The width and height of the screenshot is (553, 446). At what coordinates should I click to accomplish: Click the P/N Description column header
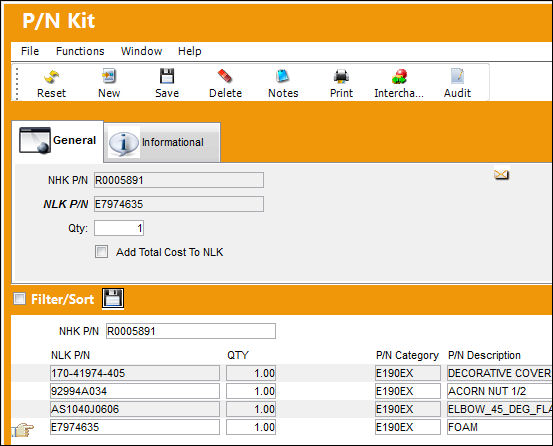click(x=484, y=355)
